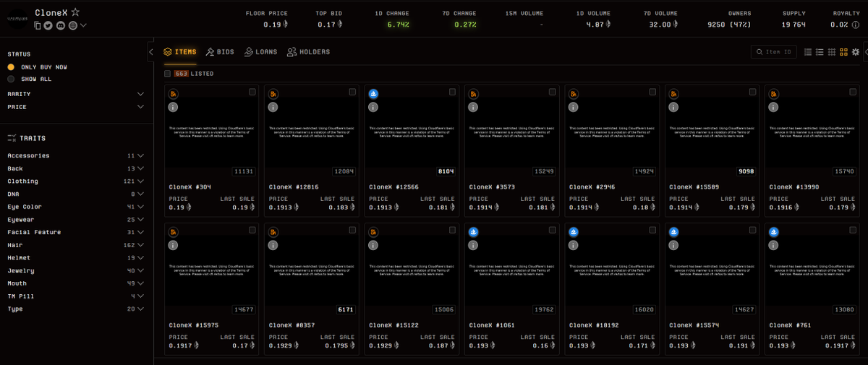
Task: Click rarity rank 8104 badge
Action: (446, 171)
